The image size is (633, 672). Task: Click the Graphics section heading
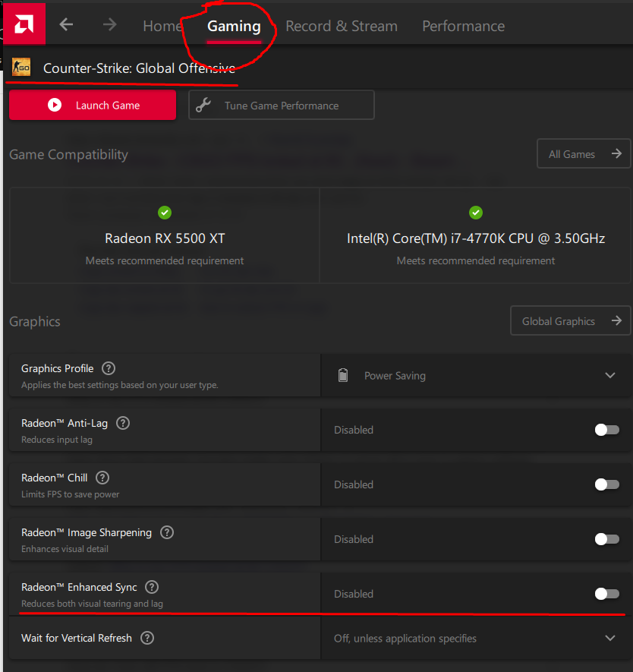tap(35, 321)
